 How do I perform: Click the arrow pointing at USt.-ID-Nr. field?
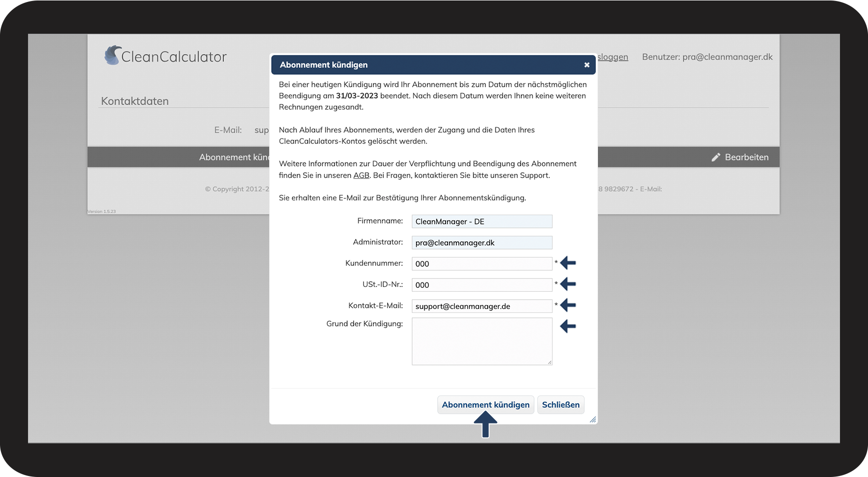[x=568, y=284]
